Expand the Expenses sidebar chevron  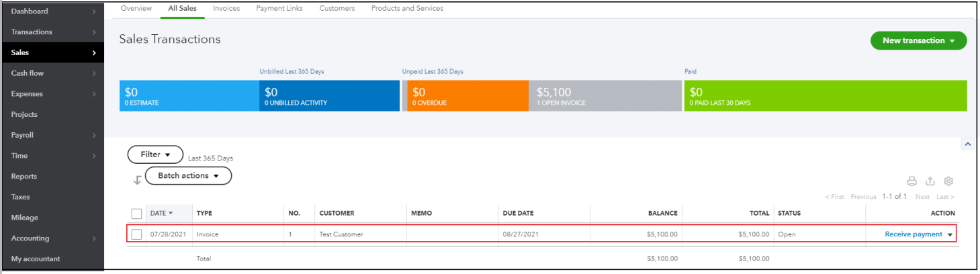click(x=94, y=94)
